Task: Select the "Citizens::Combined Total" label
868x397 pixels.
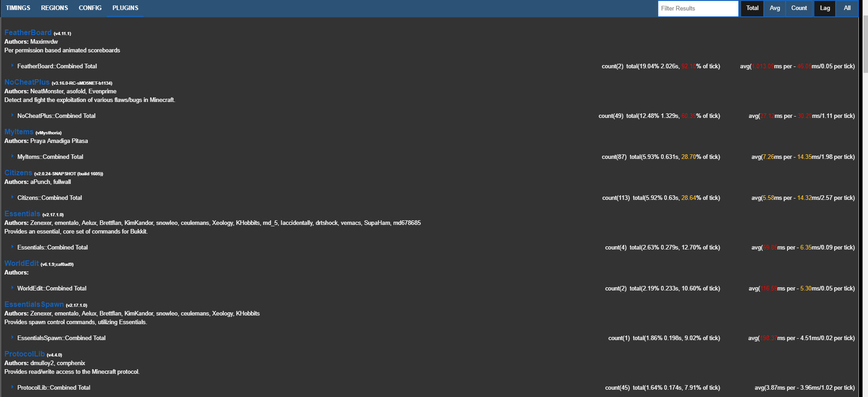Action: tap(50, 198)
